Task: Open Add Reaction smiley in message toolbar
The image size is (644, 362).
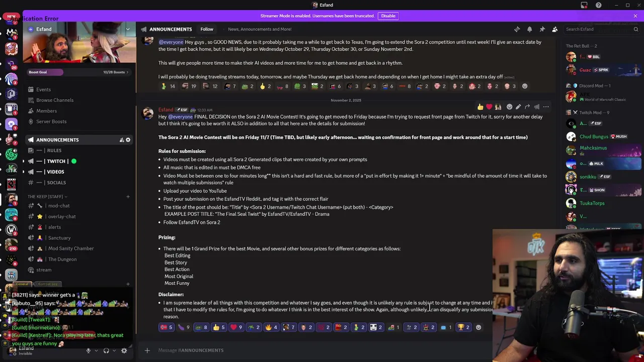Action: tap(509, 107)
